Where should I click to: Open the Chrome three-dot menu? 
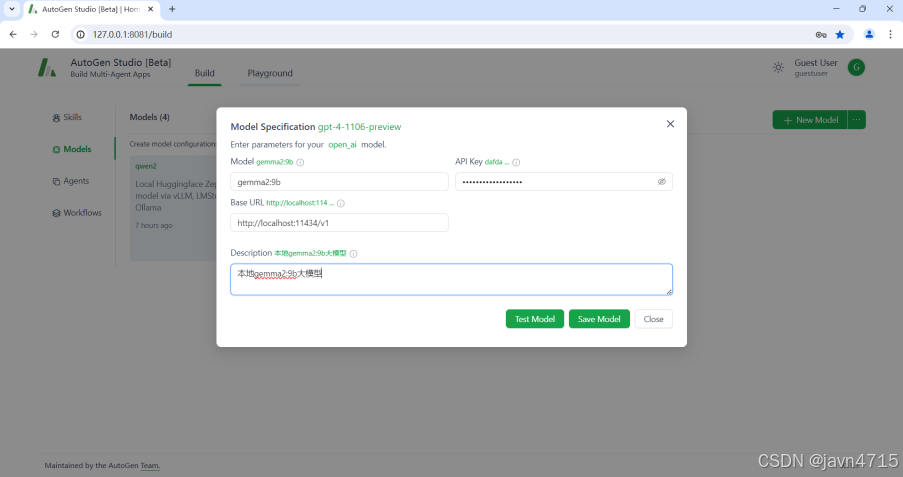[x=890, y=35]
